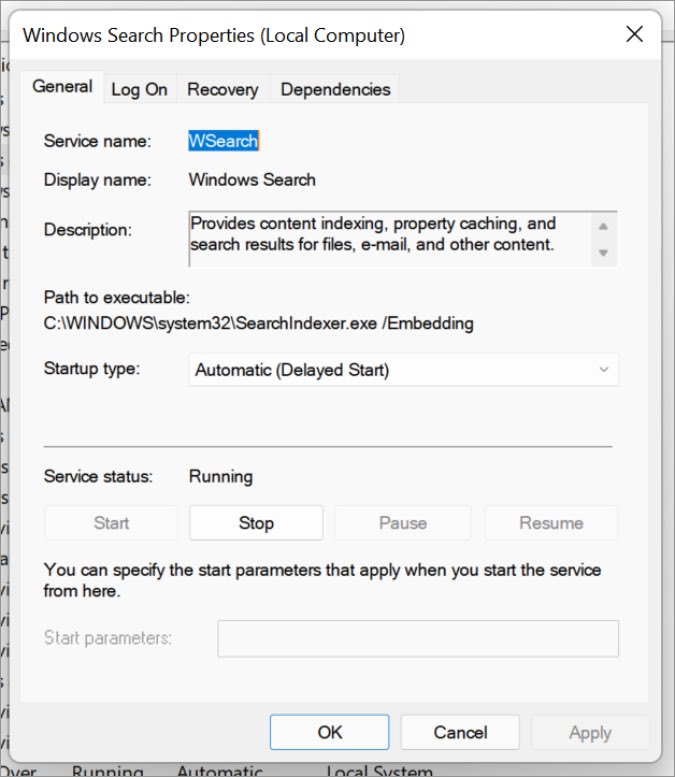Click the Pause service button

403,523
